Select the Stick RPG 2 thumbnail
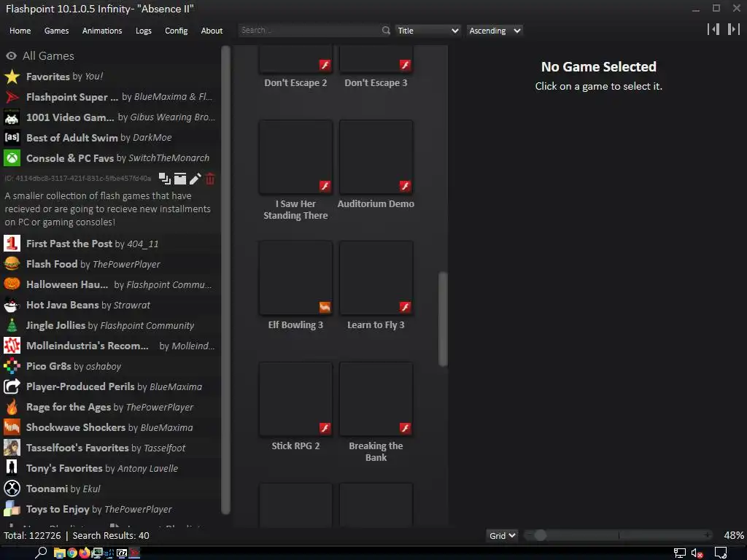 pyautogui.click(x=296, y=399)
